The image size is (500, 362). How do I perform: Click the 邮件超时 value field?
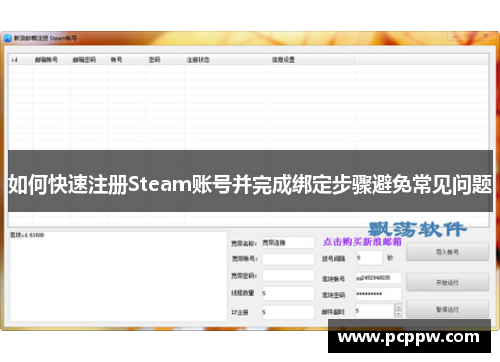[375, 311]
